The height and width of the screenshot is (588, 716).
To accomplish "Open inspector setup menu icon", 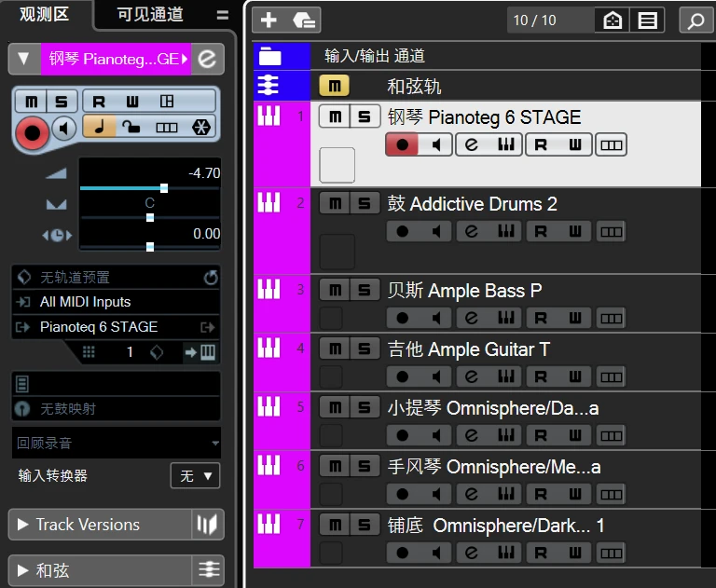I will [223, 15].
